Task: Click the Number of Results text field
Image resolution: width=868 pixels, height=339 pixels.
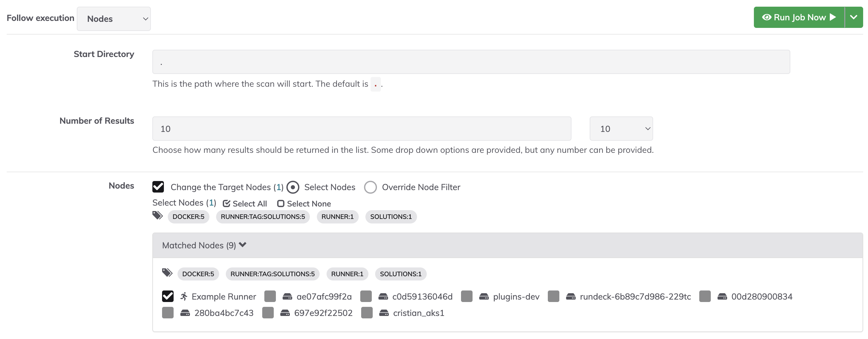Action: pyautogui.click(x=361, y=129)
